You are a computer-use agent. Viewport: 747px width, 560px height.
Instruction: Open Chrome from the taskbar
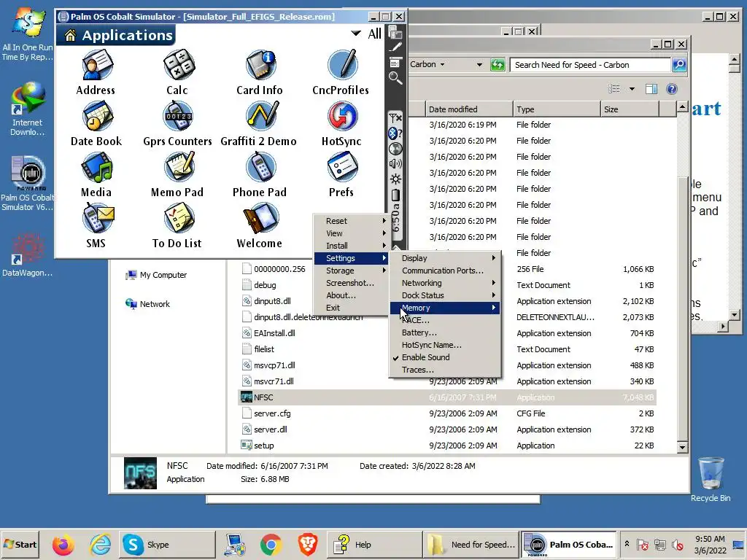pyautogui.click(x=271, y=545)
